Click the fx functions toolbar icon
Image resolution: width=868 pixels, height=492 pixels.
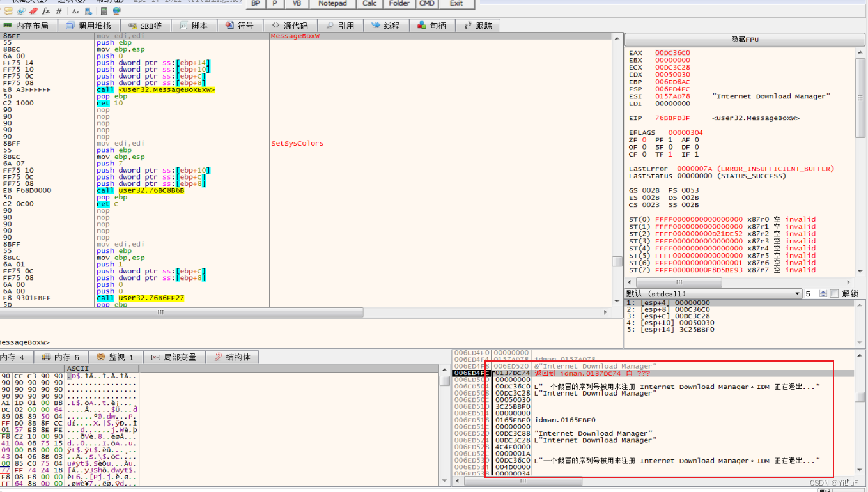(45, 12)
